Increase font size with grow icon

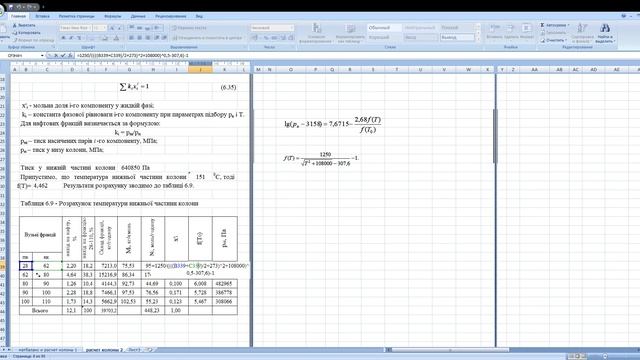coord(113,28)
